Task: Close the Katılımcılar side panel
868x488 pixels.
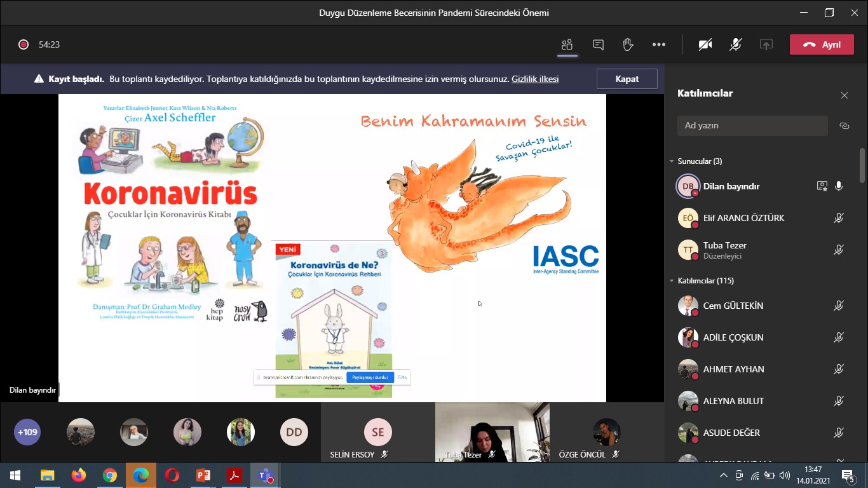Action: [x=844, y=95]
